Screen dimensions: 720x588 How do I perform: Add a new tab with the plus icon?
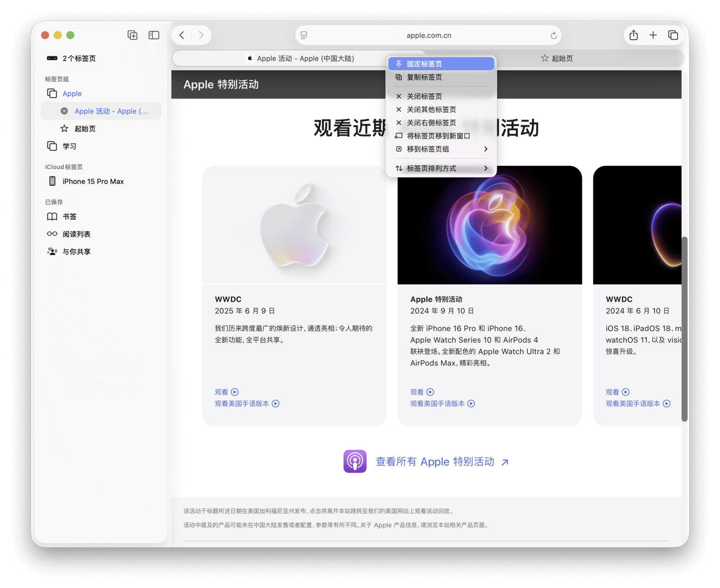pyautogui.click(x=653, y=35)
